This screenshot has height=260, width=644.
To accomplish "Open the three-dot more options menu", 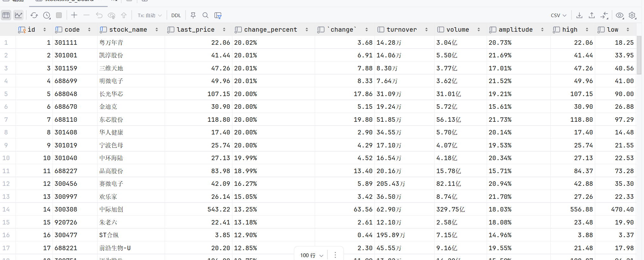I will tap(335, 255).
